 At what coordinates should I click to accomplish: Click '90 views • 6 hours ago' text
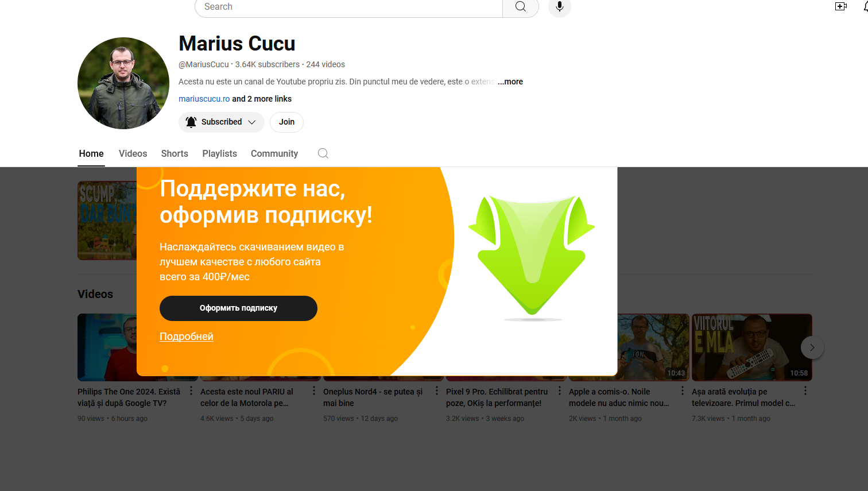(x=113, y=419)
